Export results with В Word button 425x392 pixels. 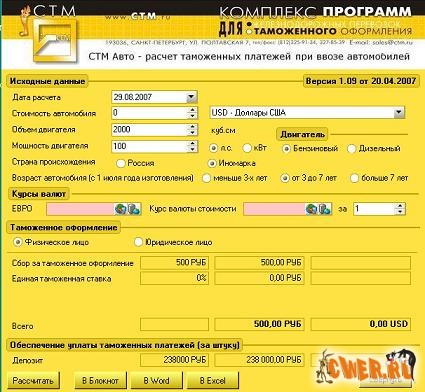(x=156, y=380)
